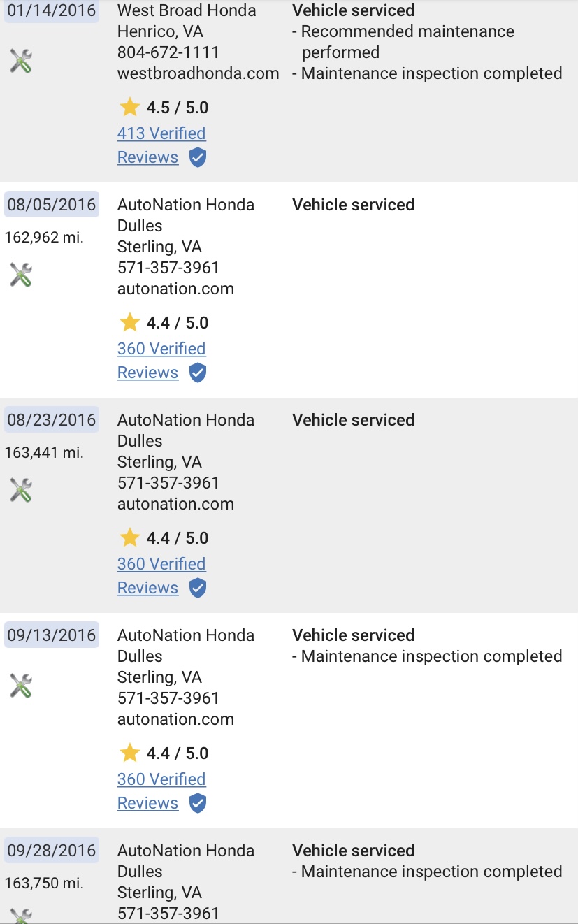Click the verified shield badge in 08/05/2016 entry
Image resolution: width=578 pixels, height=924 pixels.
198,373
